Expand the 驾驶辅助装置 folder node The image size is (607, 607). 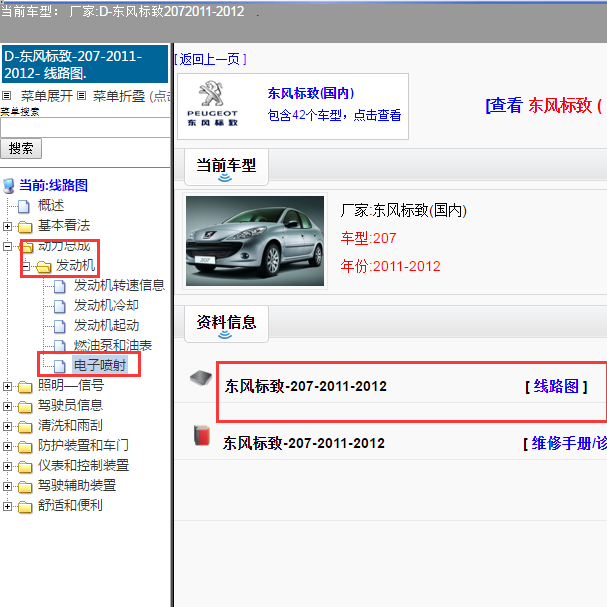click(x=7, y=487)
